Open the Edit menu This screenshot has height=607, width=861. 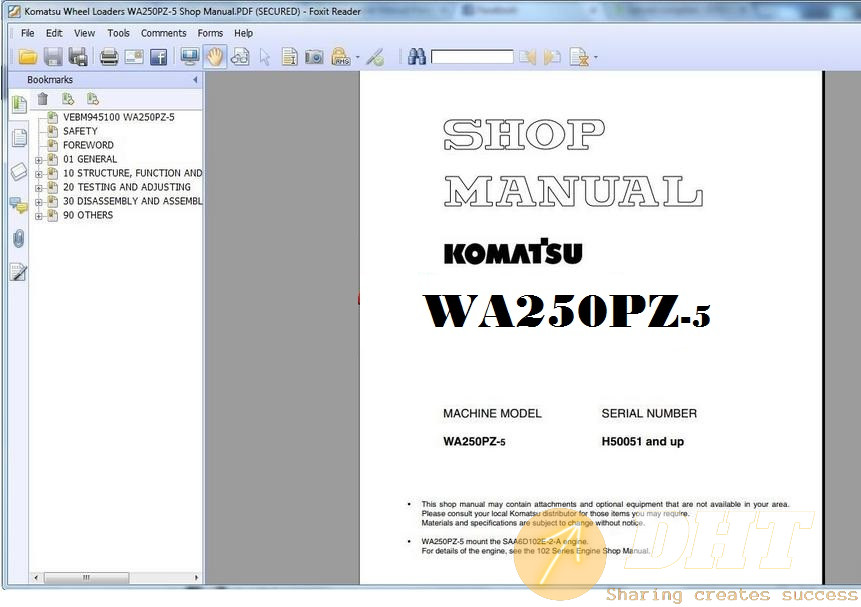click(54, 33)
